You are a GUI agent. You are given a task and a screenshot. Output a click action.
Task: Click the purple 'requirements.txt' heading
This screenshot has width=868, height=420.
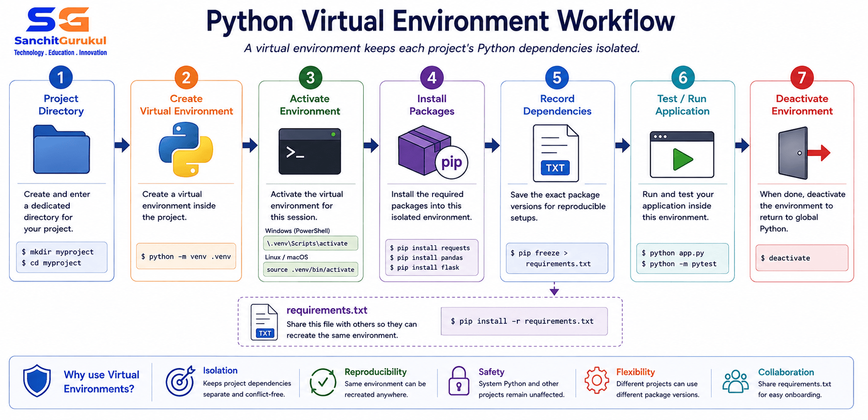[327, 310]
